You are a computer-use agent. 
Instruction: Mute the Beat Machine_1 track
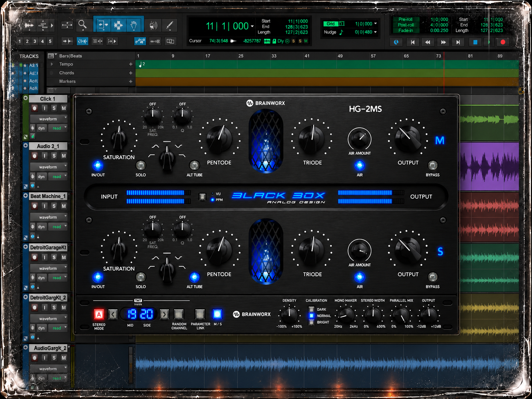(64, 206)
